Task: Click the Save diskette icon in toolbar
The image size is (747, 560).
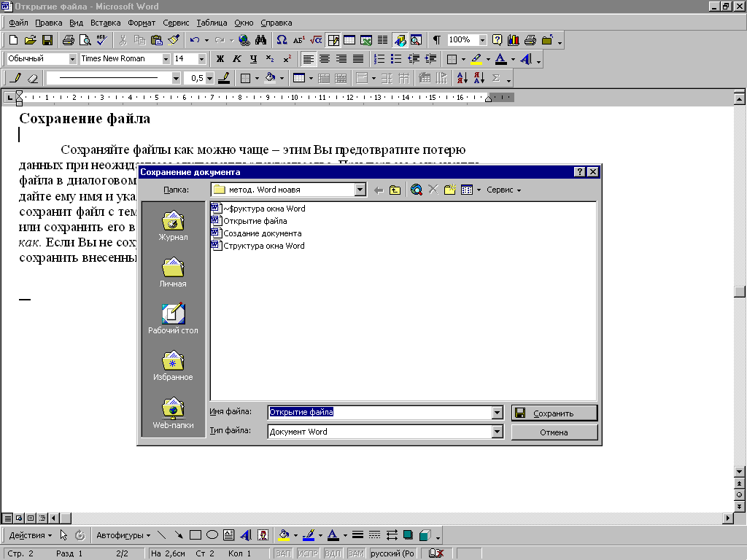Action: (x=47, y=40)
